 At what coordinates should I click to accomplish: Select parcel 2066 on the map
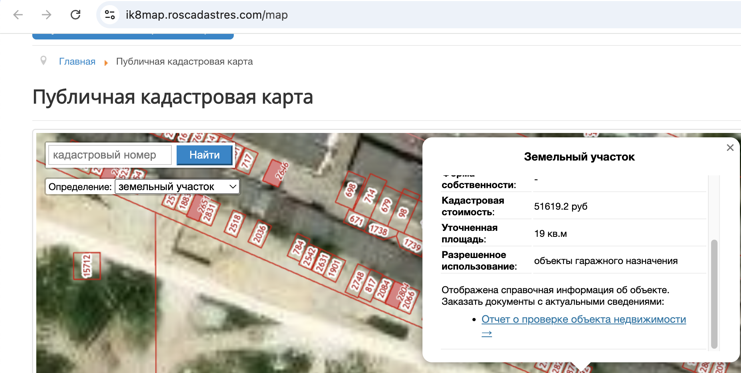[408, 301]
